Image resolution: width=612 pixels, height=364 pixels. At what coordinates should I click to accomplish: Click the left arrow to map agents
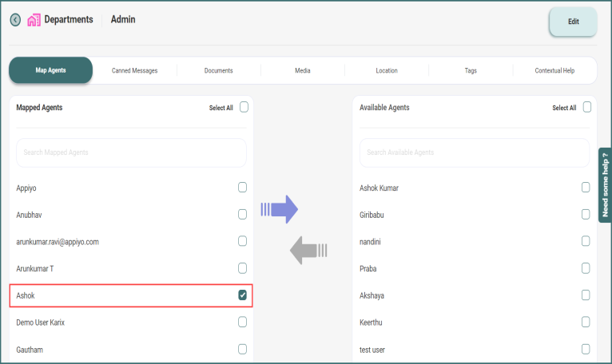coord(308,251)
